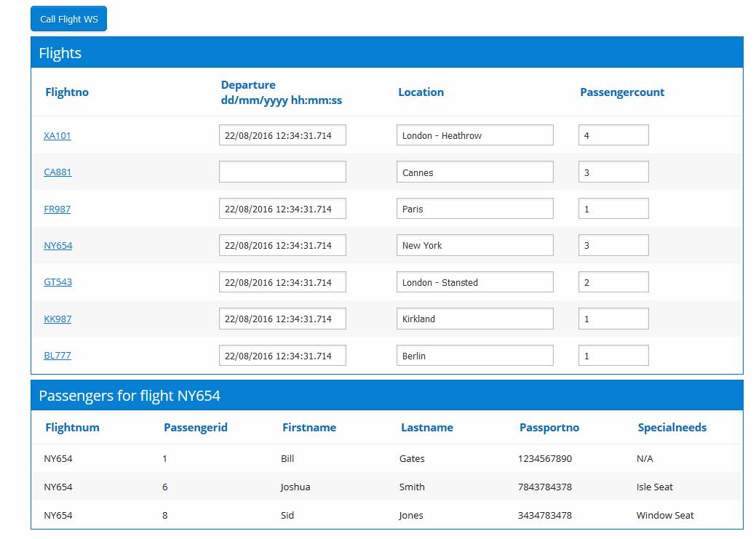Click the empty departure field for CA881
This screenshot has height=539, width=756.
282,172
